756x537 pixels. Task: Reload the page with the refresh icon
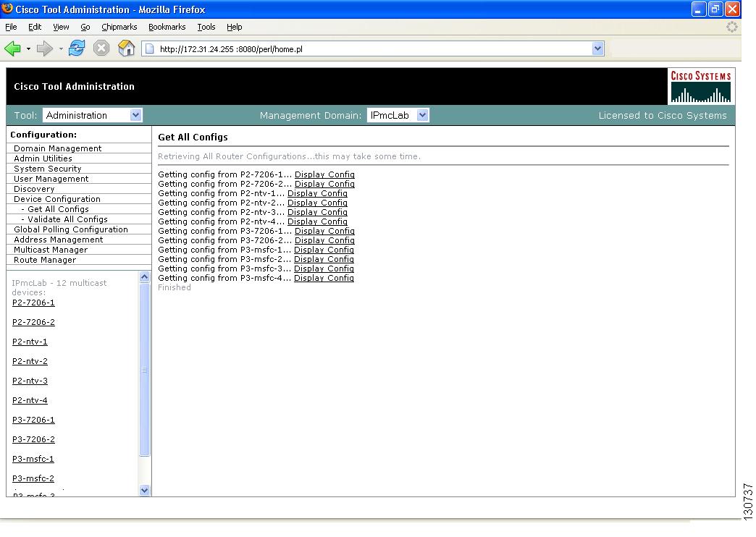point(77,48)
